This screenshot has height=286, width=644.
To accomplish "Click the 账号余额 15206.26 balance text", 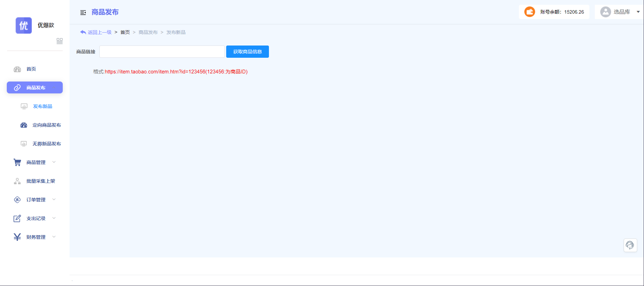I will tap(562, 12).
